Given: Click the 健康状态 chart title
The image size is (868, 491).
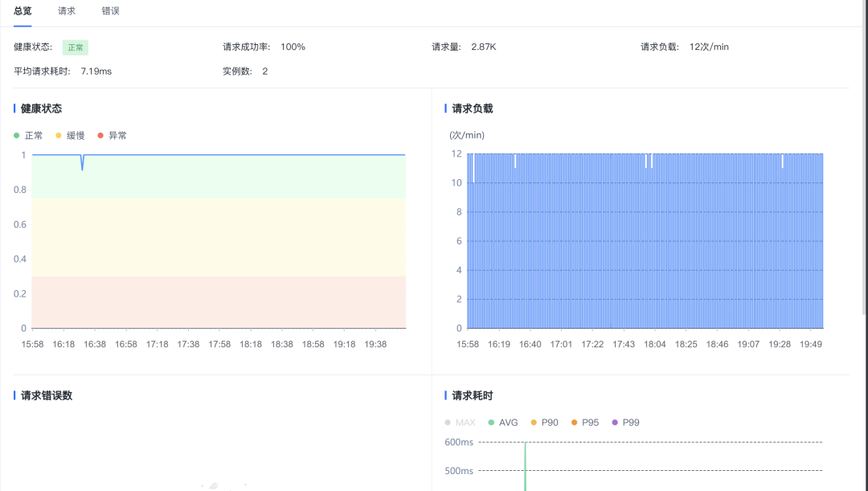Looking at the screenshot, I should pos(42,108).
